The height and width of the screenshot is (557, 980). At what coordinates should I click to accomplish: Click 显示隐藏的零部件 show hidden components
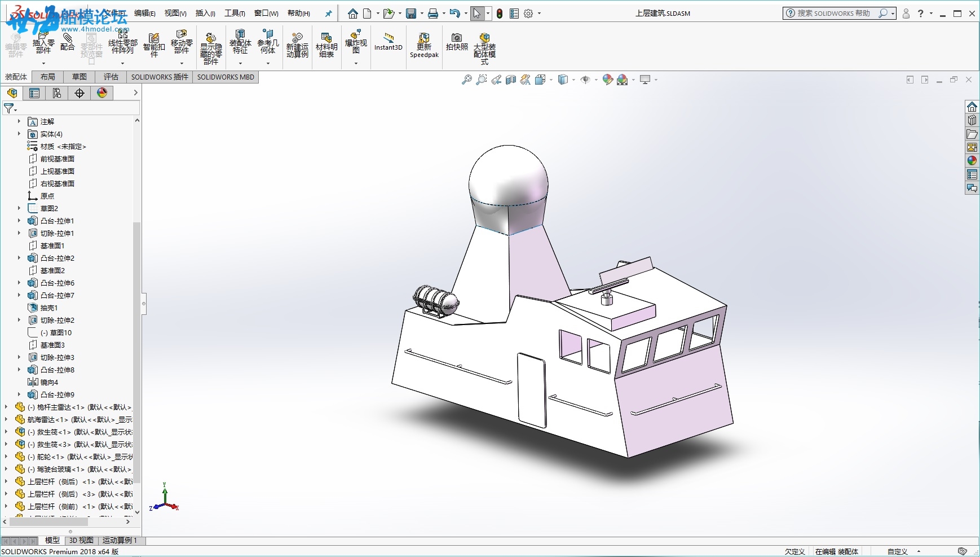211,49
